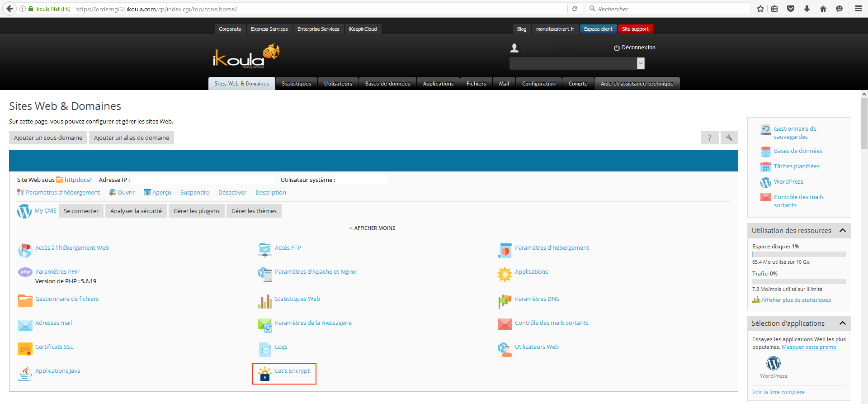The image size is (868, 404).
Task: Open the Statistiques Web chart icon
Action: 265,301
